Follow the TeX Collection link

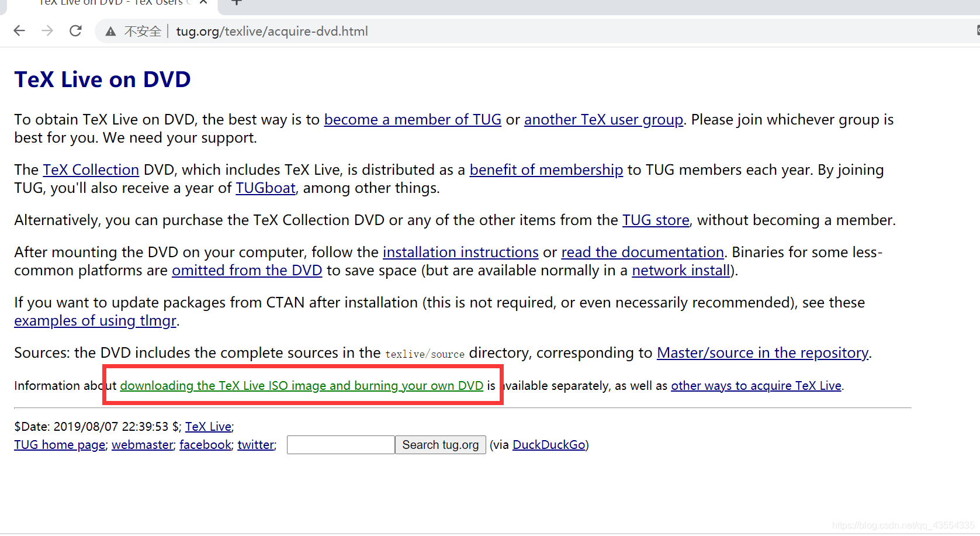[x=91, y=170]
